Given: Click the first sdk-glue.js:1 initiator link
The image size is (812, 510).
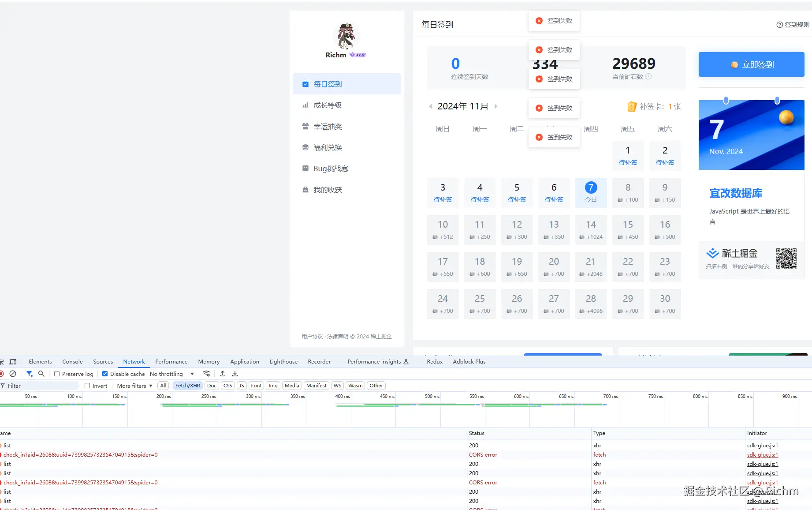Looking at the screenshot, I should 762,446.
